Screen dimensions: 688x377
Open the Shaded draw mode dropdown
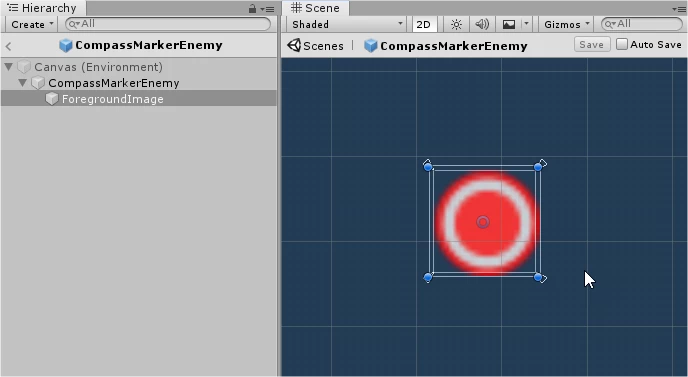[x=347, y=25]
